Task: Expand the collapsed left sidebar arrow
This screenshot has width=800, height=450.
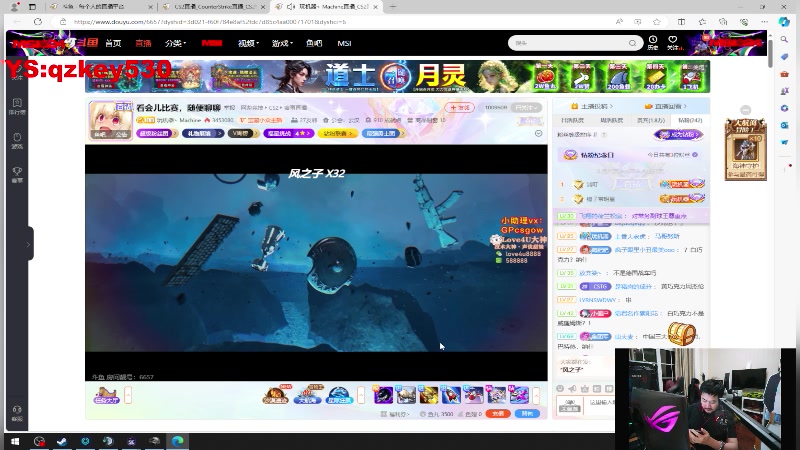Action: [29, 244]
